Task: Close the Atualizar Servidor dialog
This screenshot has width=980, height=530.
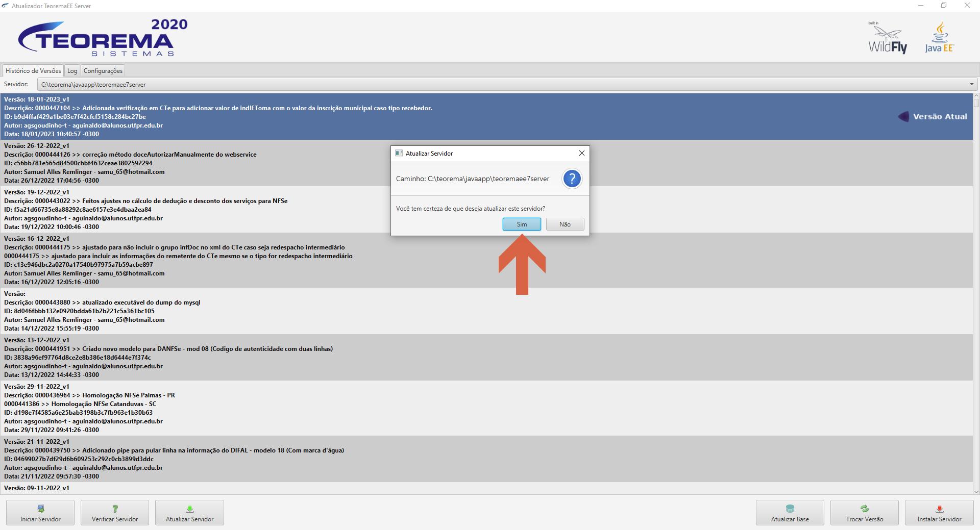Action: click(581, 153)
